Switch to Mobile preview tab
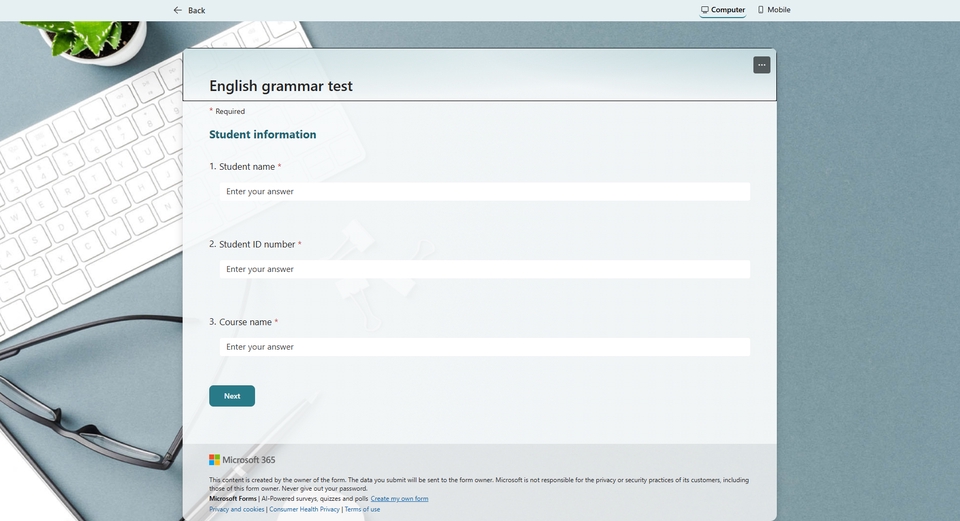 pyautogui.click(x=774, y=10)
